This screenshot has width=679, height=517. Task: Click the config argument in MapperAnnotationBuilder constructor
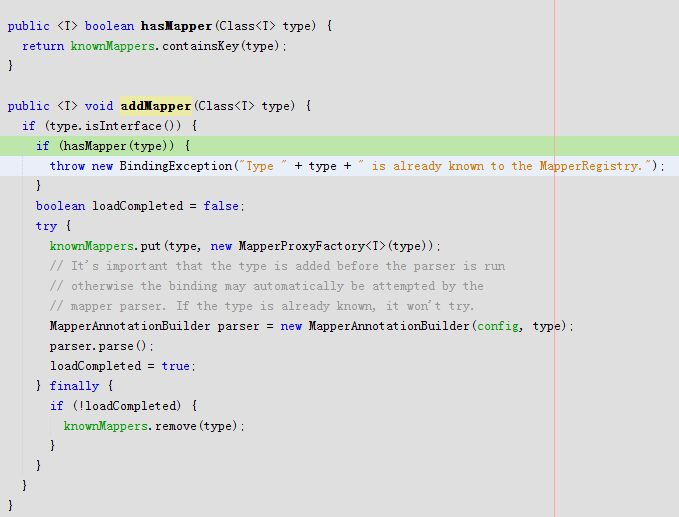[498, 326]
